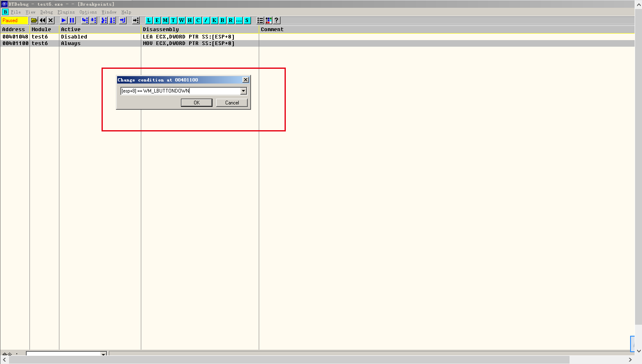This screenshot has height=364, width=642.
Task: Trace into using the toolbar icon
Action: pos(104,20)
